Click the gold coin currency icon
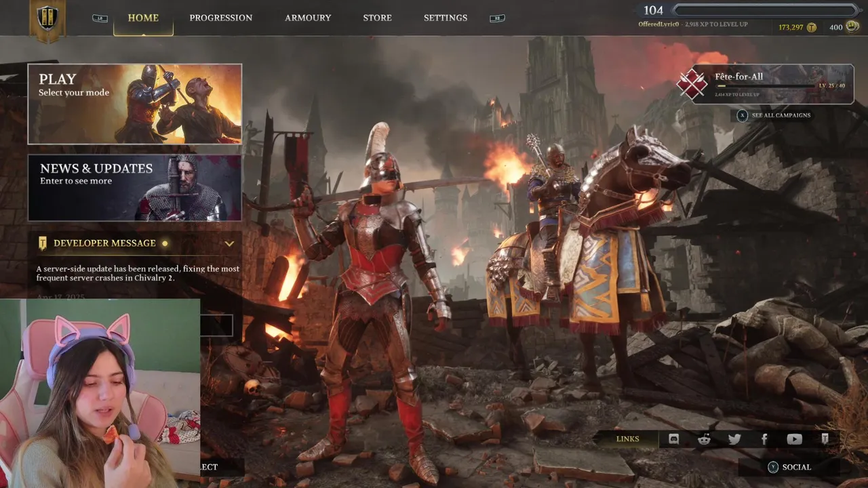The height and width of the screenshot is (488, 868). click(x=812, y=27)
